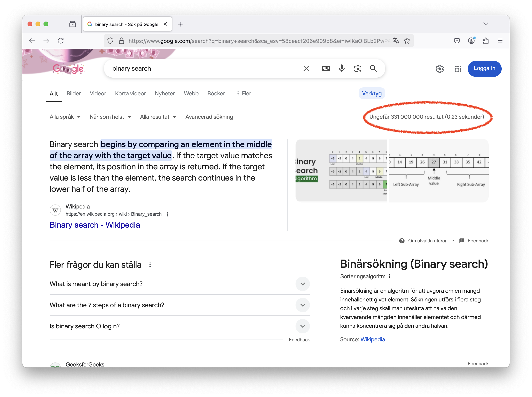Clear the search box with X

pyautogui.click(x=306, y=68)
